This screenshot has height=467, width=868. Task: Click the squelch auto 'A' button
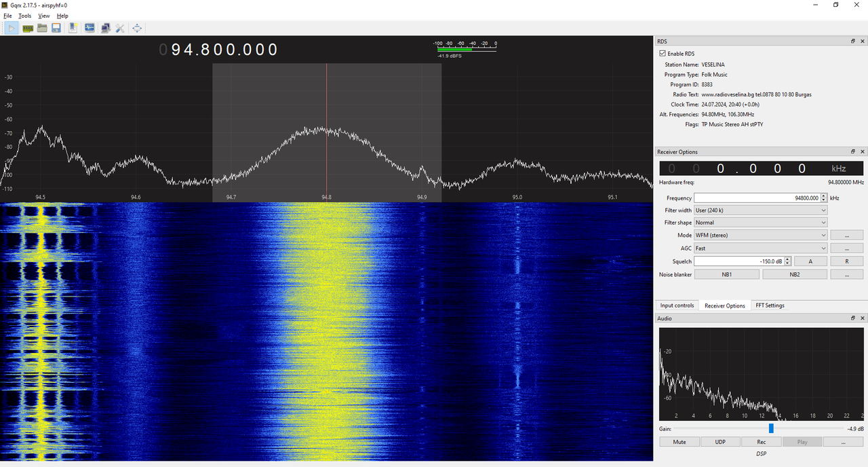pyautogui.click(x=810, y=261)
